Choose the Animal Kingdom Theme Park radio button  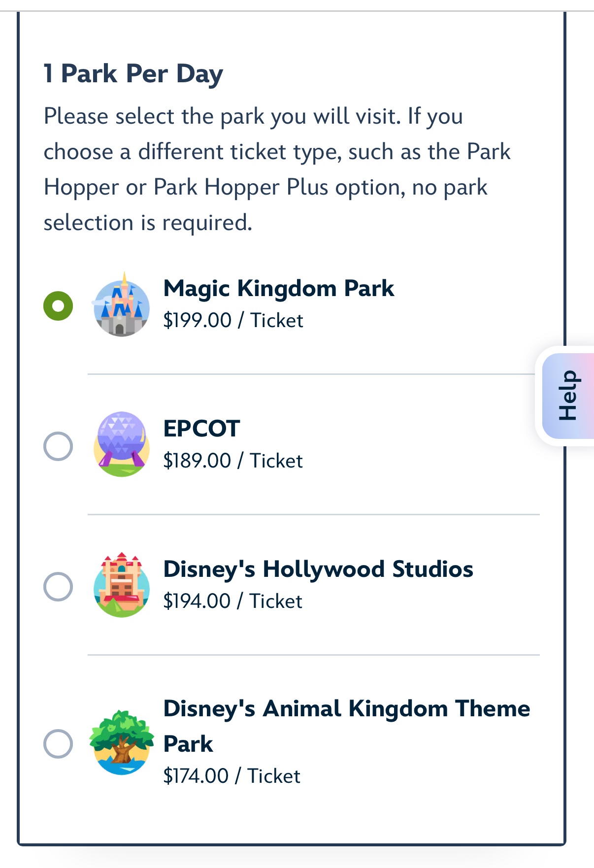(x=58, y=743)
